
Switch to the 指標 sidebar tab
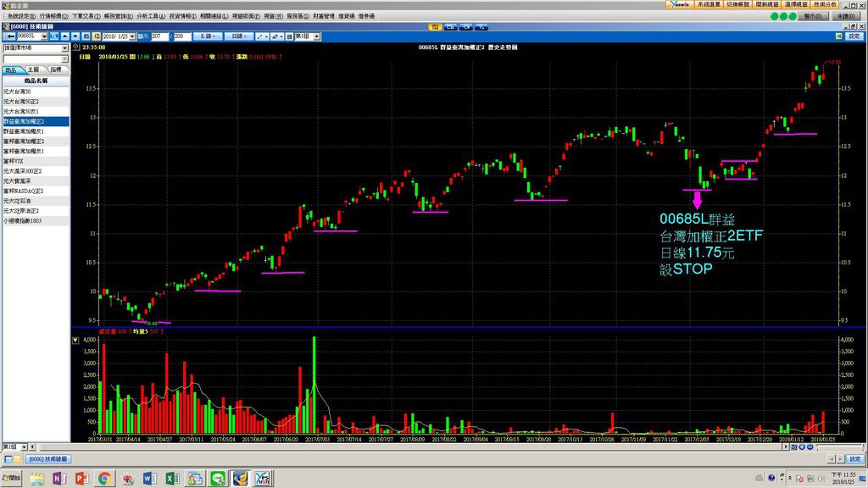56,69
